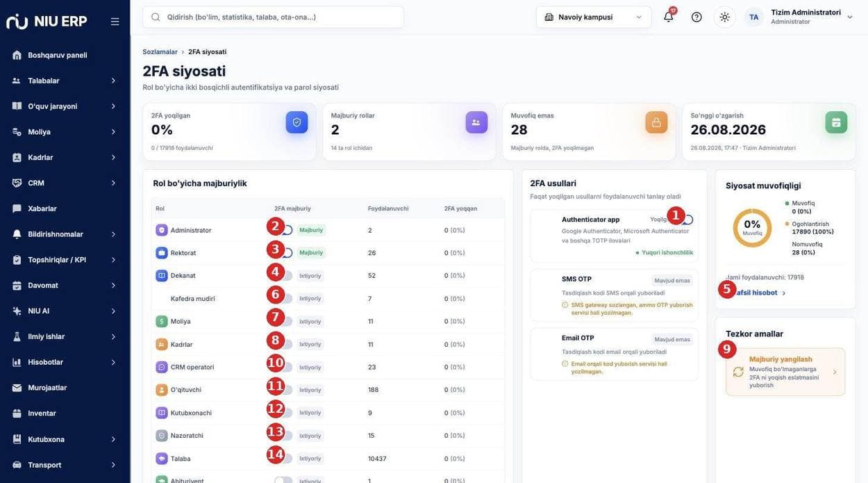Click the O'qituvchi role icon

(162, 390)
